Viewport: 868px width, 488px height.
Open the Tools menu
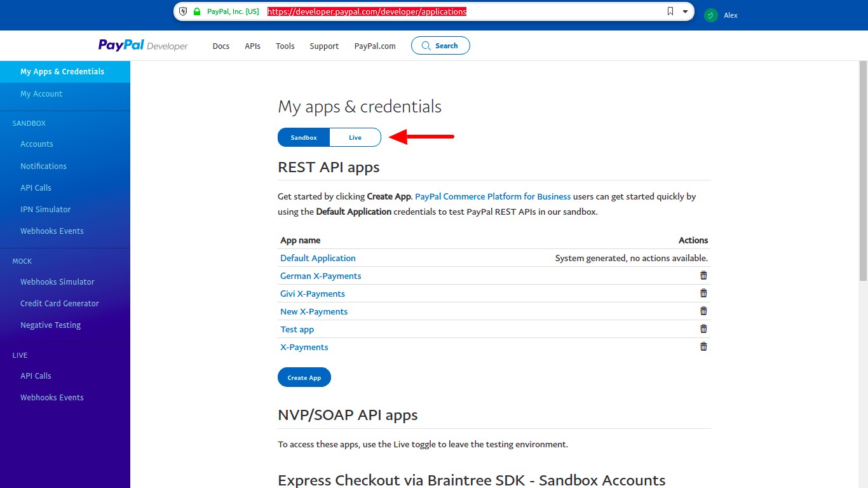pyautogui.click(x=285, y=46)
